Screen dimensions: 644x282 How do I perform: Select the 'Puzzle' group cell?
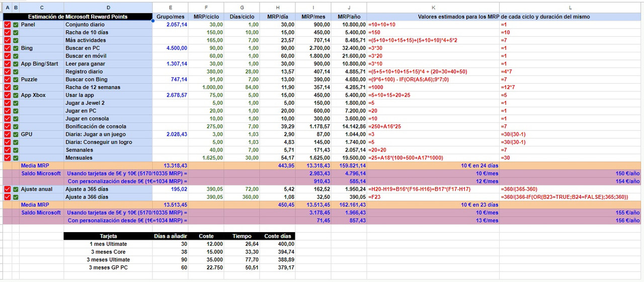coord(42,80)
